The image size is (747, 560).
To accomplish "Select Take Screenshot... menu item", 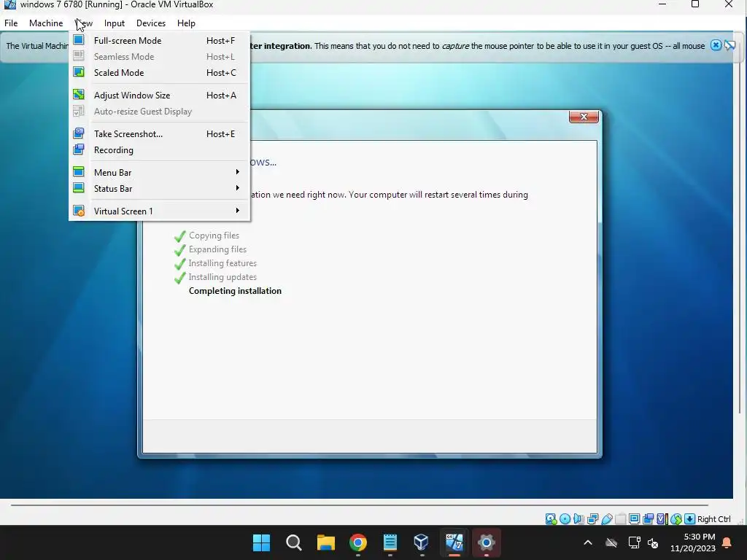I will [159, 134].
